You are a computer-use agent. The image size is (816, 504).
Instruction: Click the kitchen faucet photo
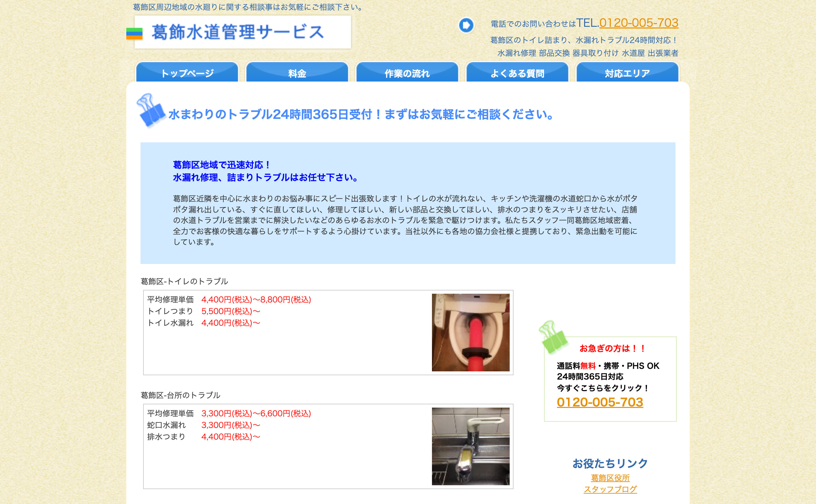click(471, 446)
